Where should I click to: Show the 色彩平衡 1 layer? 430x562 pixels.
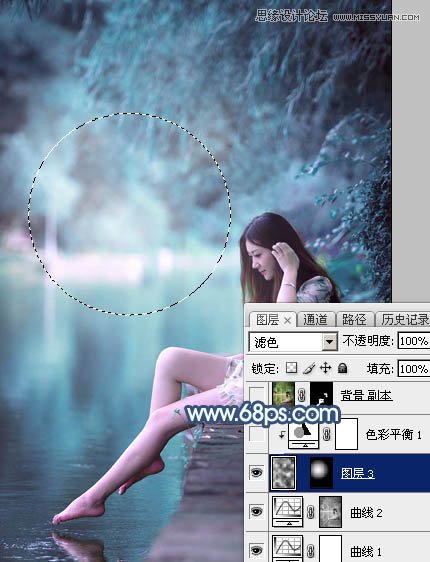click(x=257, y=434)
